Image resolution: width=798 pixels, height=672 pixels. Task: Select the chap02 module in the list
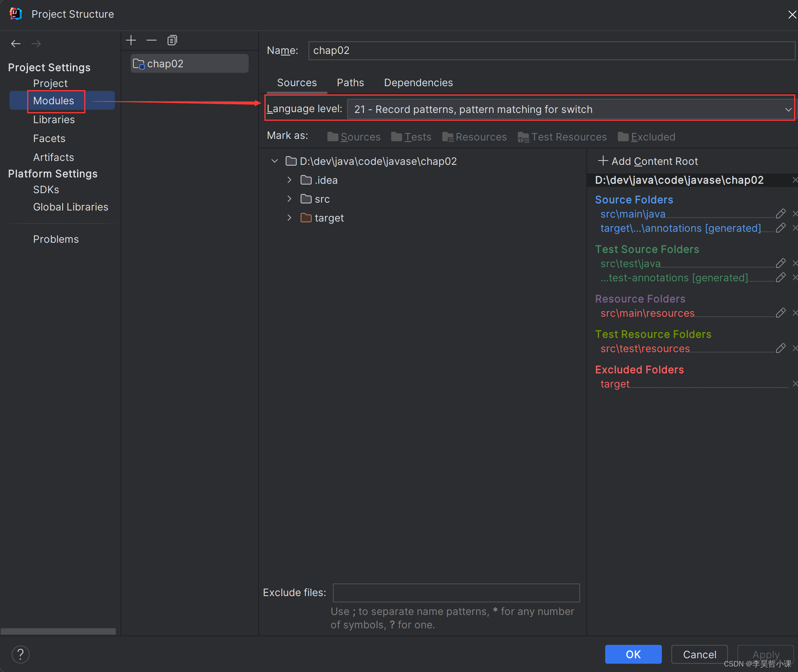[189, 63]
